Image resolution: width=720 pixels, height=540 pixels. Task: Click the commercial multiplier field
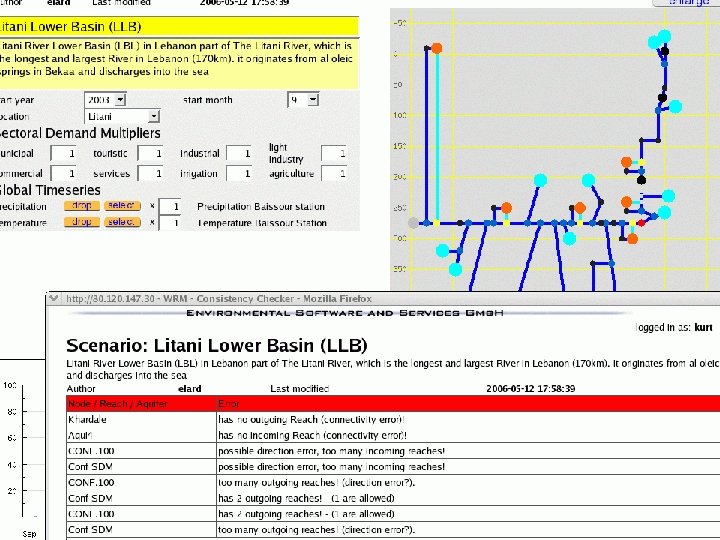click(x=63, y=174)
